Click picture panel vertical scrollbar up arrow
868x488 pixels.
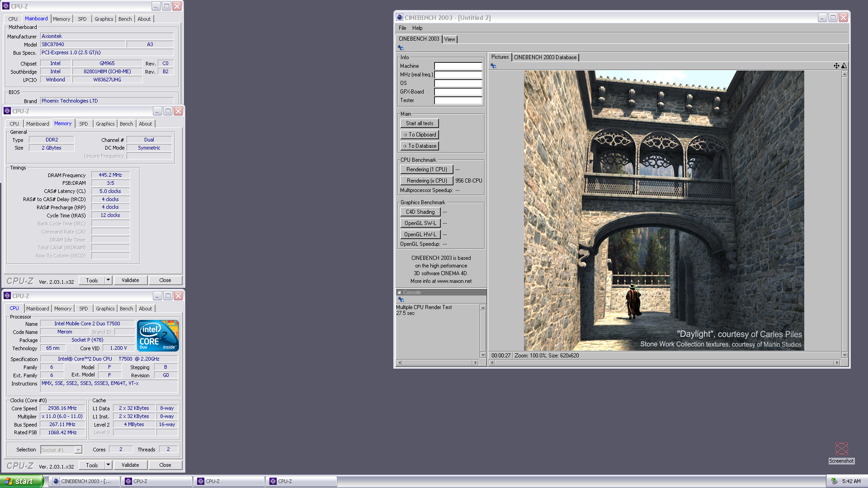(x=844, y=74)
